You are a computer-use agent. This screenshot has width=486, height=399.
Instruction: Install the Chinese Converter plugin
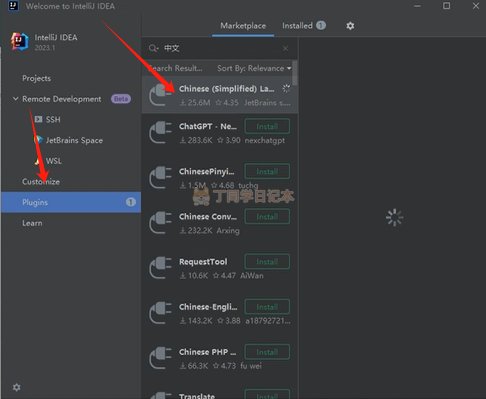(x=267, y=217)
